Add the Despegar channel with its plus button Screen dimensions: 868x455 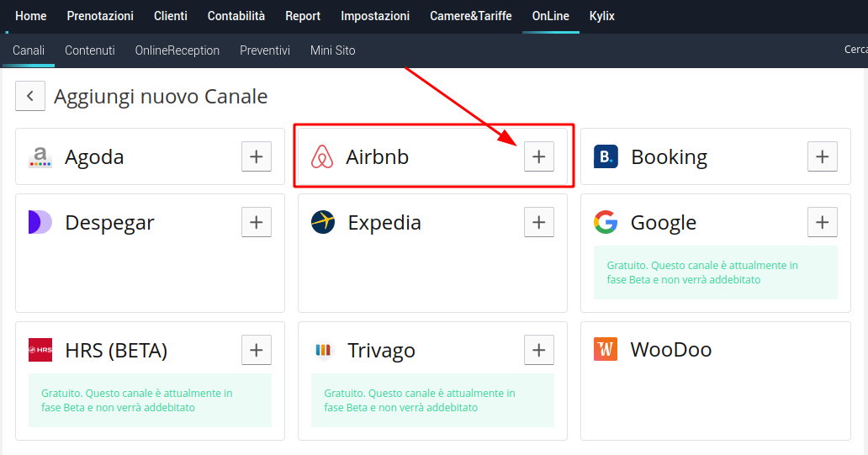[x=257, y=222]
